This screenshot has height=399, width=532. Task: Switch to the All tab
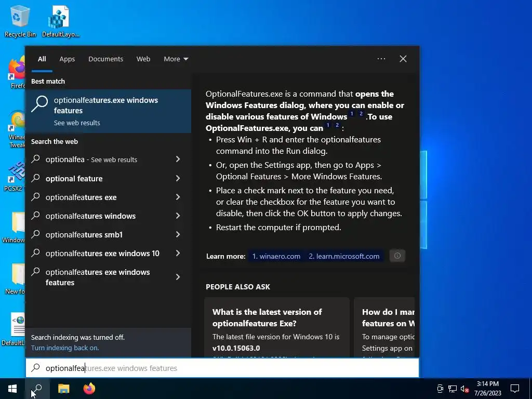(x=42, y=59)
